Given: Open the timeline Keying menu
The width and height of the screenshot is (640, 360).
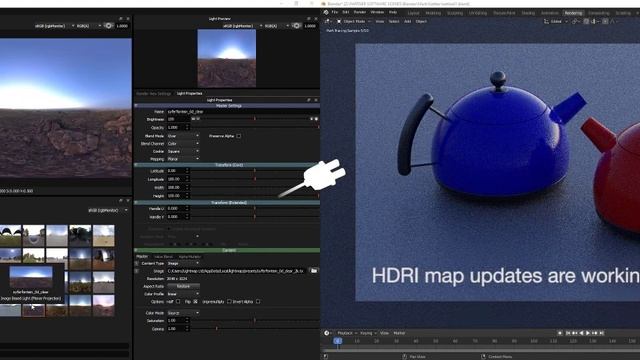Looking at the screenshot, I should coord(367,333).
